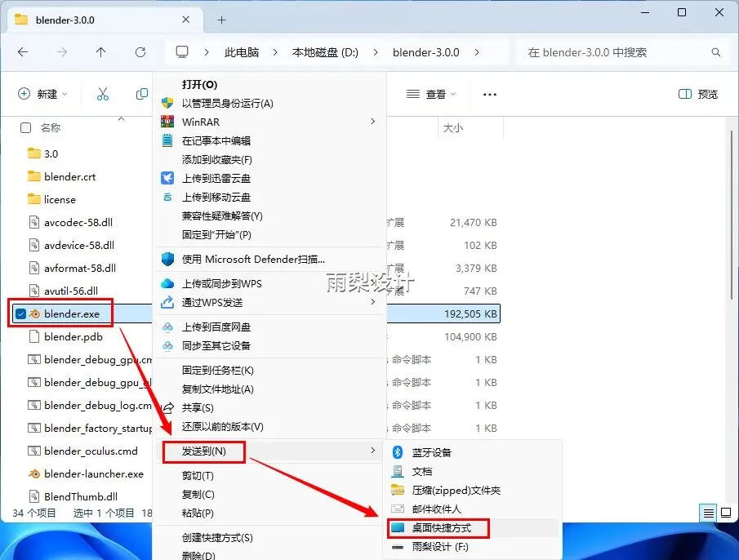Click the WinRAR icon in context menu
The width and height of the screenshot is (739, 560).
[167, 122]
